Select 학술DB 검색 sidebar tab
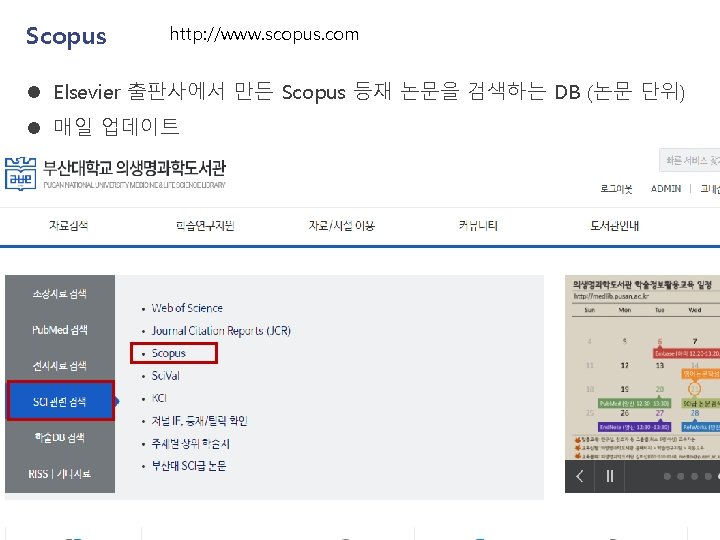 60,438
